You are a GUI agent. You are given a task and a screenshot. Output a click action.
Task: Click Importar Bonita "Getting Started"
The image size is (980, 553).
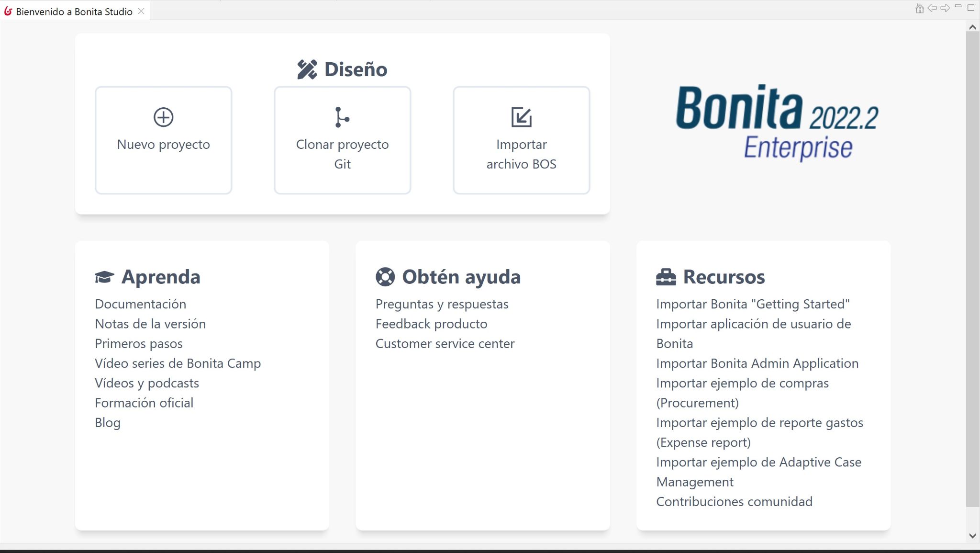tap(752, 304)
